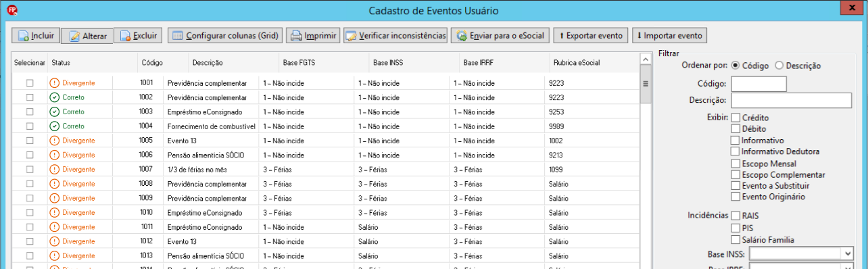
Task: Enable the Débito filter checkbox
Action: (x=736, y=128)
